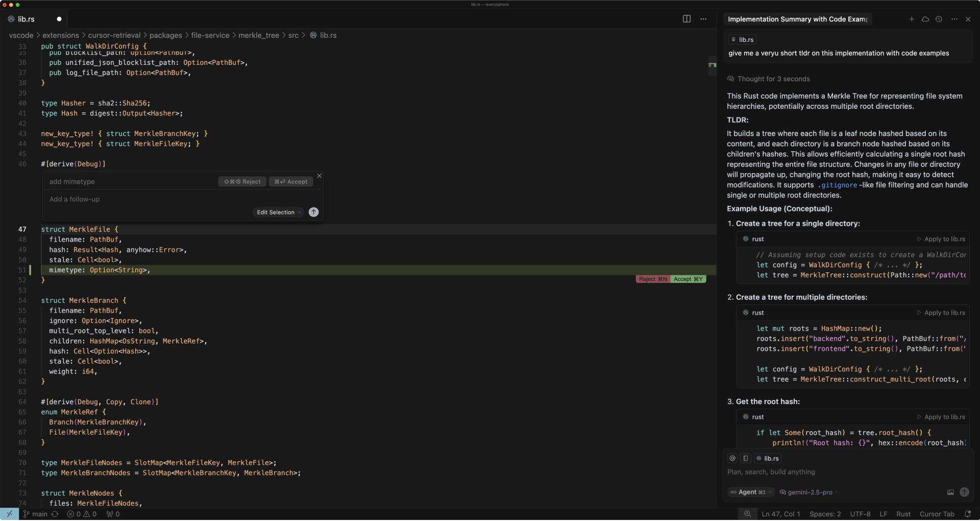Click the Ln 47, Col 1 status entry
This screenshot has width=980, height=521.
point(781,514)
